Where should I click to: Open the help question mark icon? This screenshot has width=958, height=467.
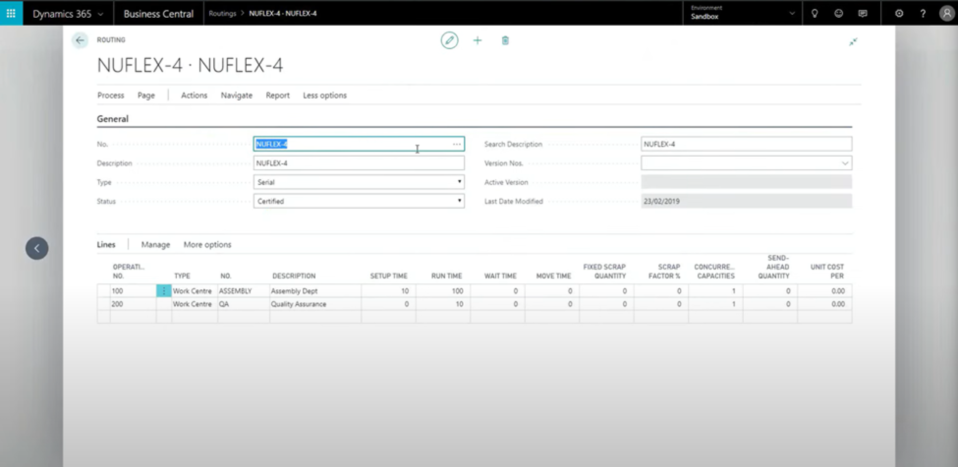tap(923, 13)
